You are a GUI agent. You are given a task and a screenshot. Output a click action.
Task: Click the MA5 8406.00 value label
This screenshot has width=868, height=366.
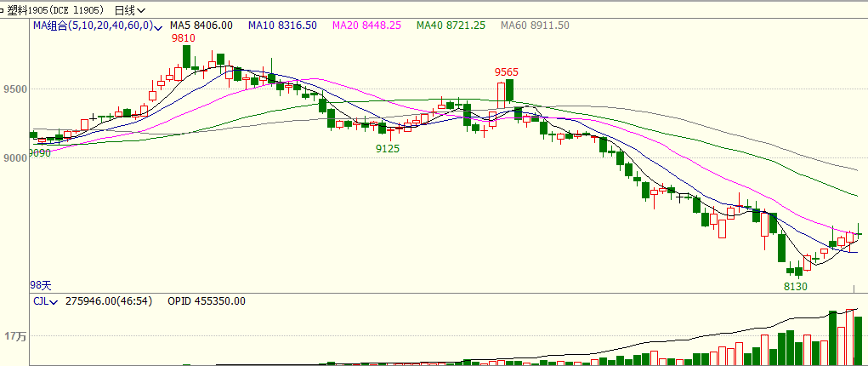[201, 26]
